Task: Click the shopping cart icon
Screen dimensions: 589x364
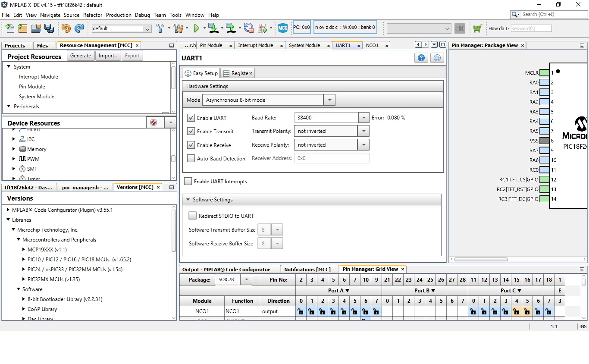Action: [477, 28]
